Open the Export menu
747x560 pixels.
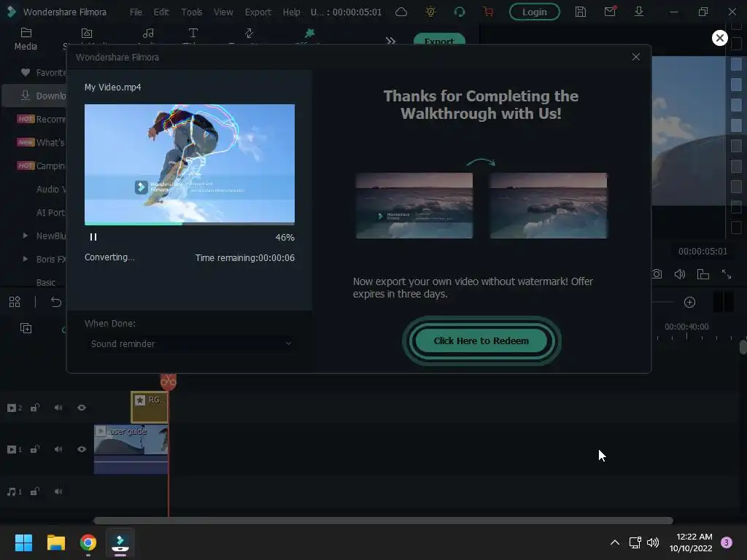258,12
